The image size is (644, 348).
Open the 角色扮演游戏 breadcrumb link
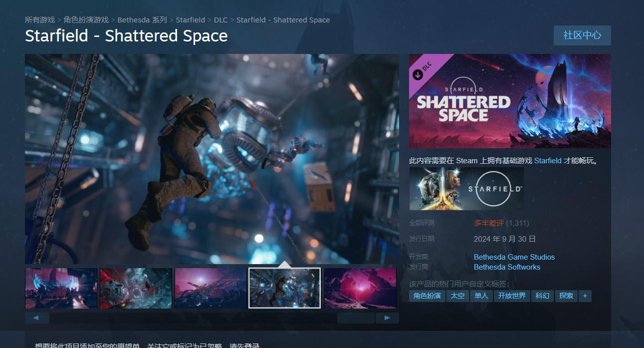[86, 19]
